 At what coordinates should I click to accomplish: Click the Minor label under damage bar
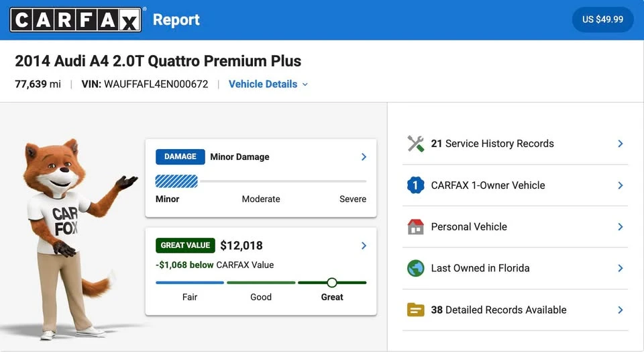167,199
